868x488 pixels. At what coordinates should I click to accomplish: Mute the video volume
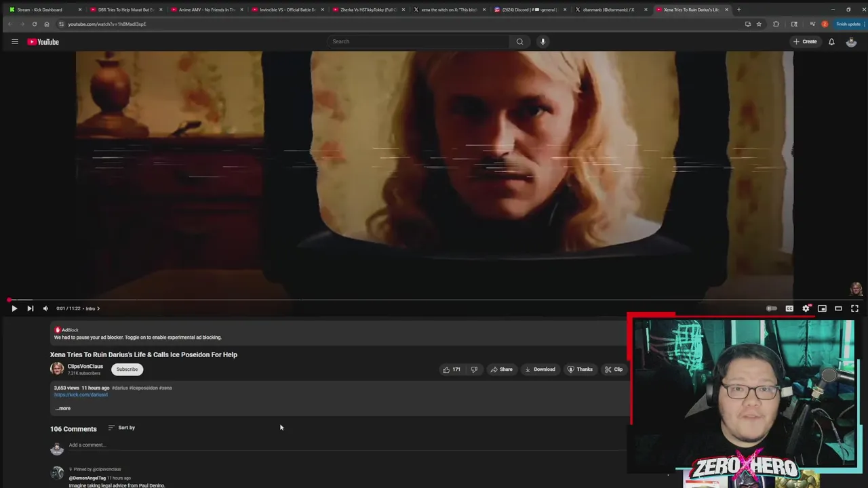coord(45,308)
